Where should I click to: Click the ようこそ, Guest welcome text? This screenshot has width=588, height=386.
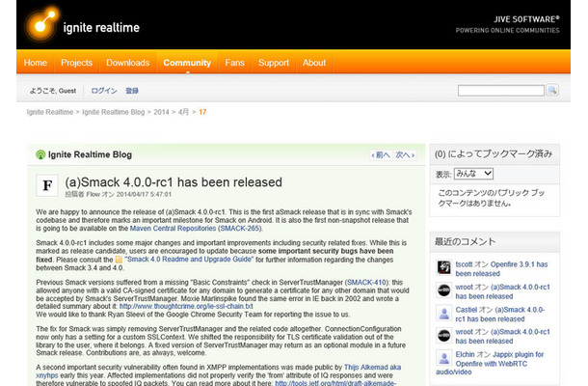(x=53, y=91)
